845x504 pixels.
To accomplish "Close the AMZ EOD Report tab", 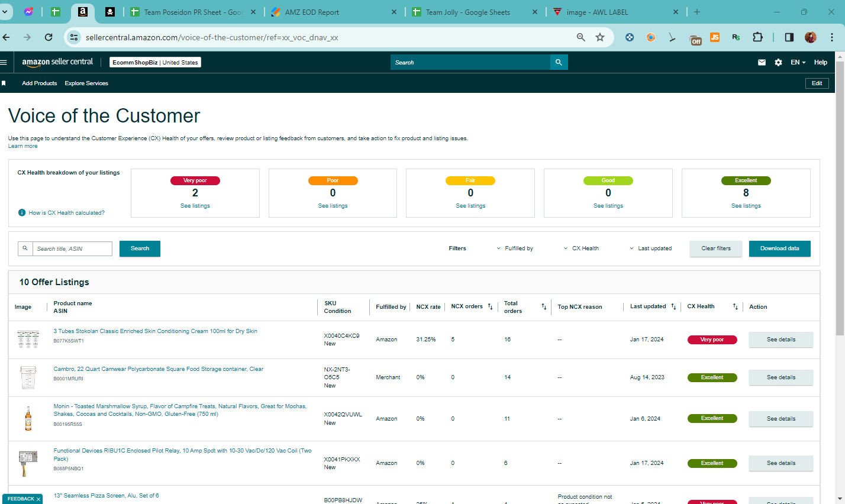I will tap(395, 12).
